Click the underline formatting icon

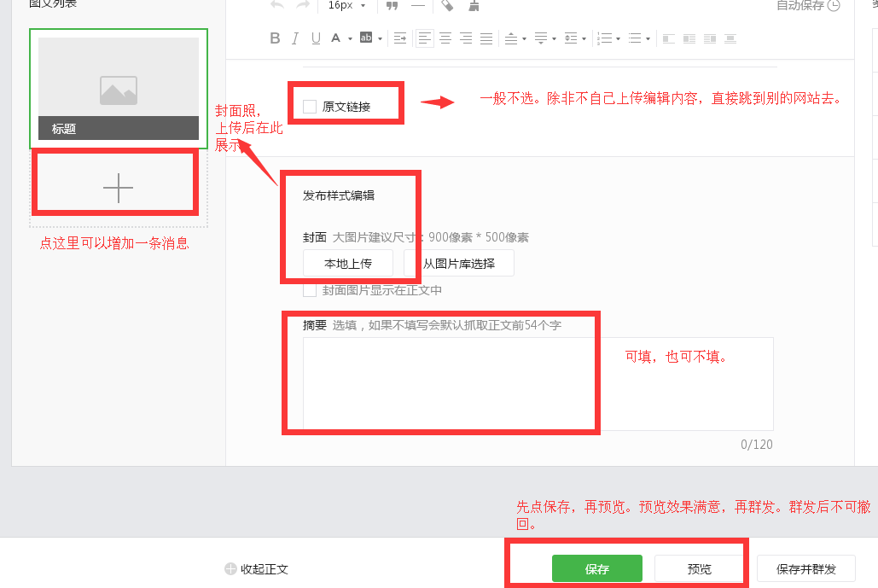pos(316,38)
